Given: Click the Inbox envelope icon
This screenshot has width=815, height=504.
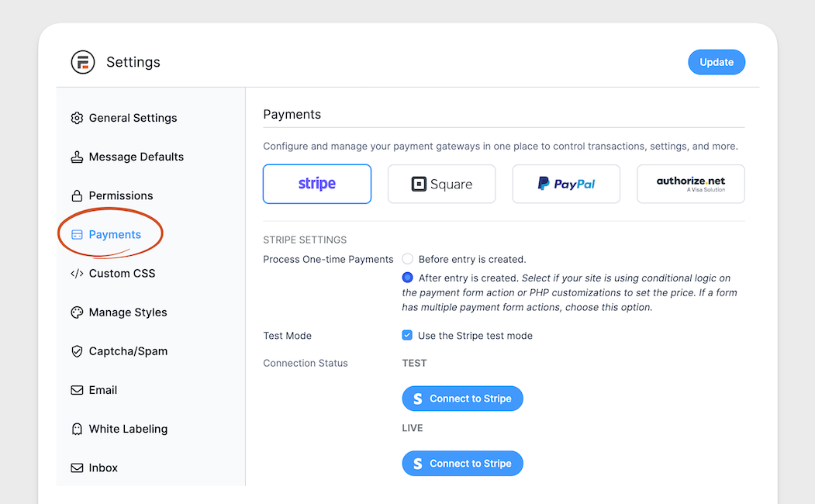Looking at the screenshot, I should click(77, 468).
